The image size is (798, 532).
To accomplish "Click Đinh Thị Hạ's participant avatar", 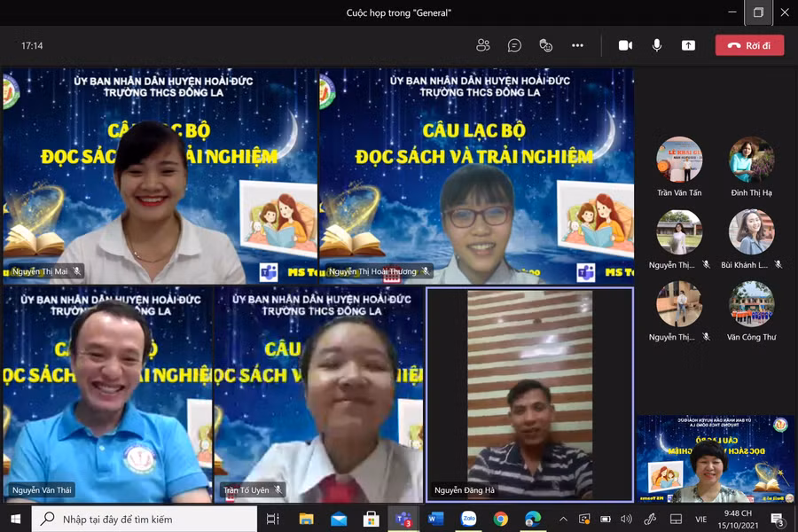I will (751, 160).
